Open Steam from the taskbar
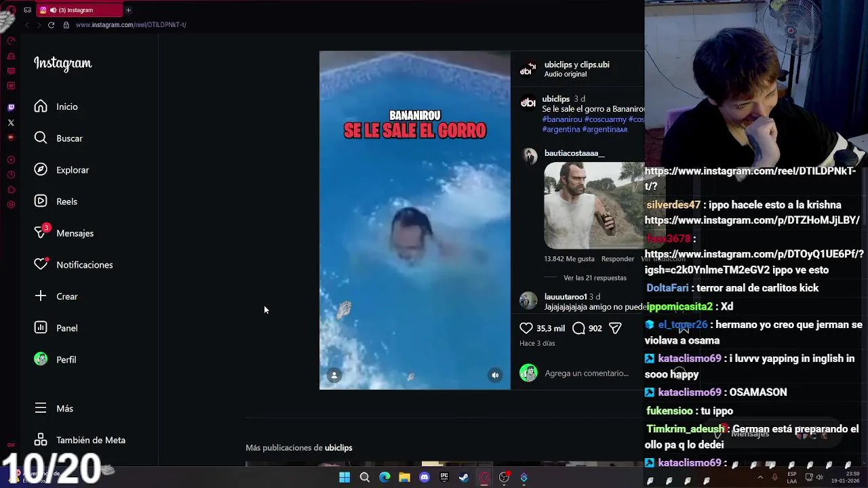The image size is (868, 488). click(x=464, y=477)
